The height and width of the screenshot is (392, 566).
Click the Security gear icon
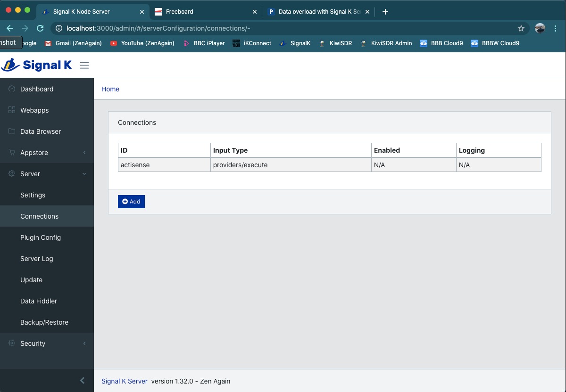click(x=12, y=343)
